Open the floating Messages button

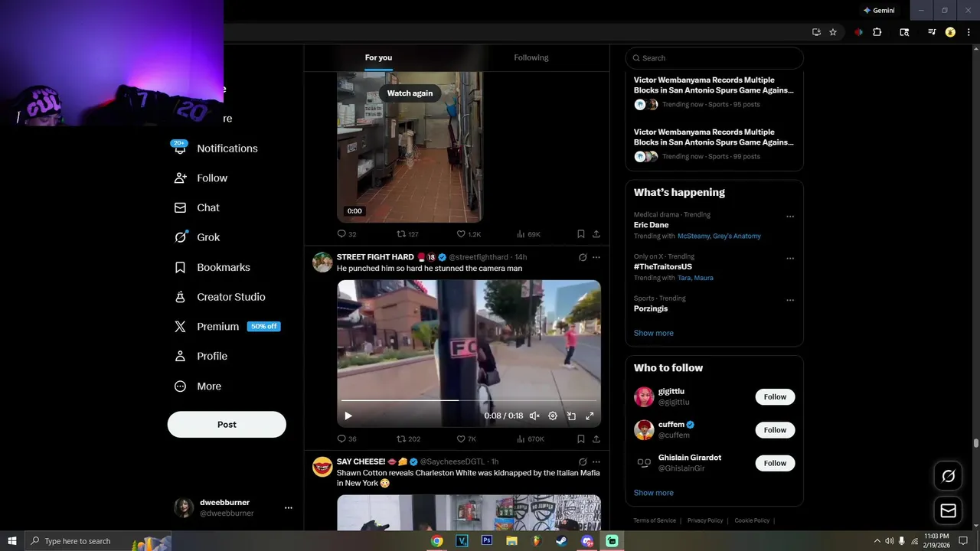click(x=948, y=510)
